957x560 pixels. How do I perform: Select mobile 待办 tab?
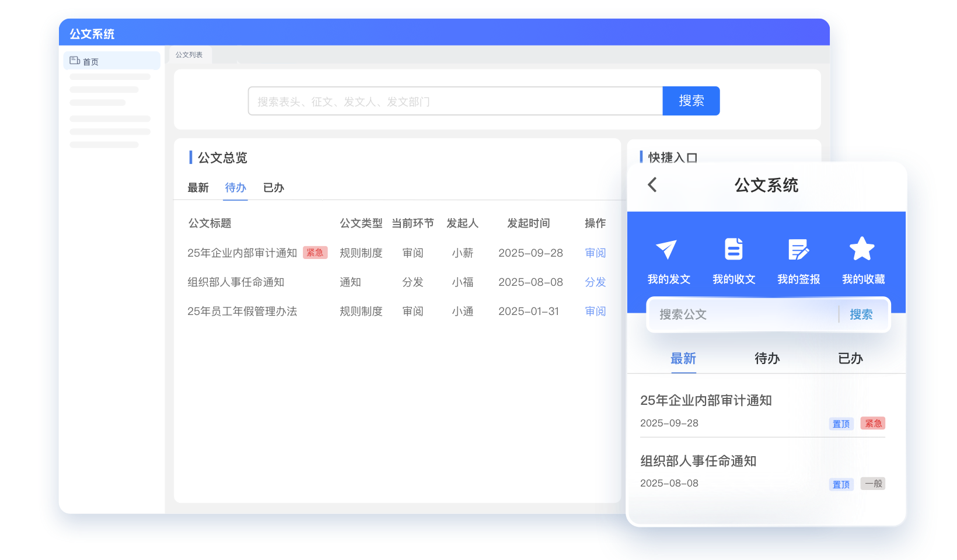tap(767, 358)
